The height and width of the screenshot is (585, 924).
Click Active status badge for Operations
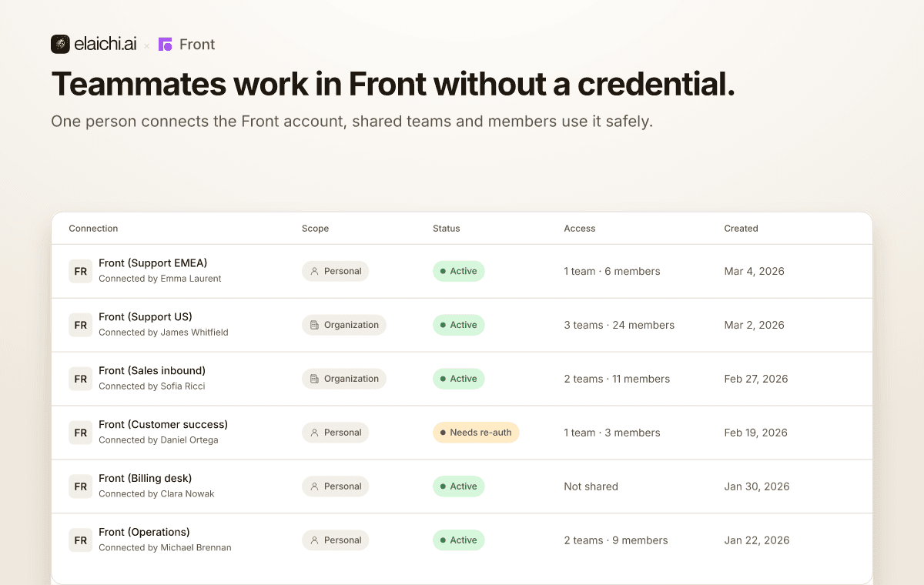click(x=458, y=540)
